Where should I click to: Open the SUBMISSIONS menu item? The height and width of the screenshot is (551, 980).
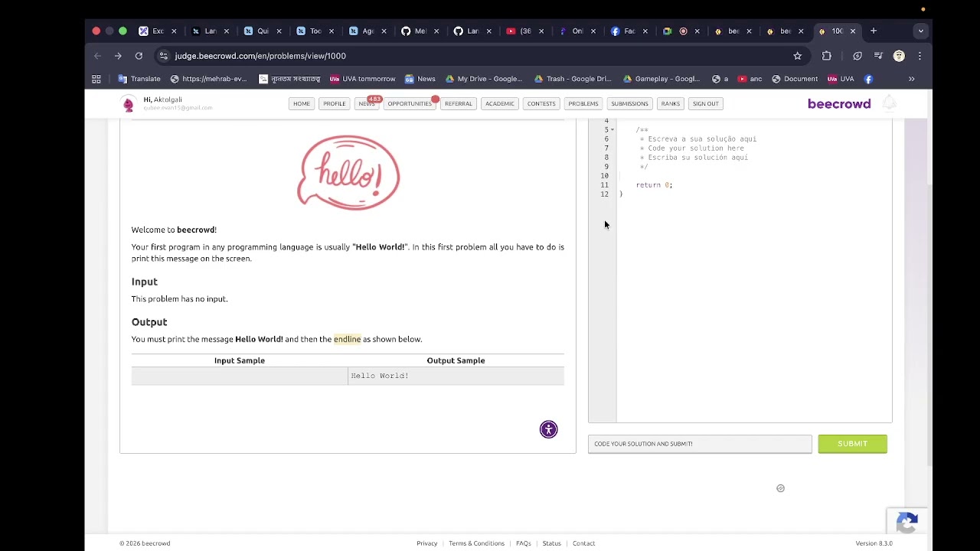[x=629, y=104]
